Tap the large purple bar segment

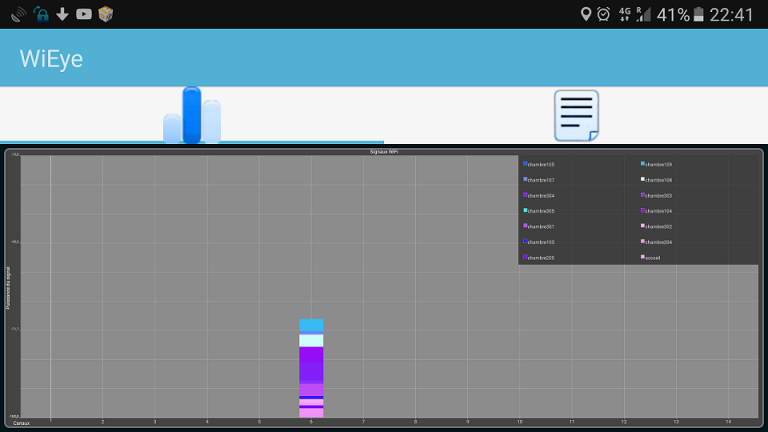point(311,364)
